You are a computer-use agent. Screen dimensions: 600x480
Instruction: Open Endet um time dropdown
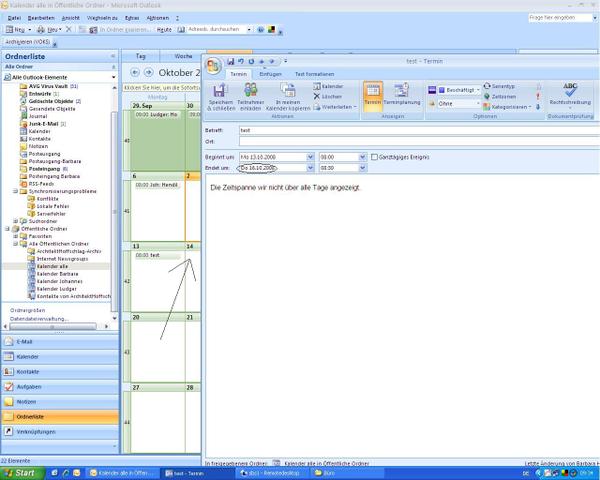pyautogui.click(x=362, y=168)
